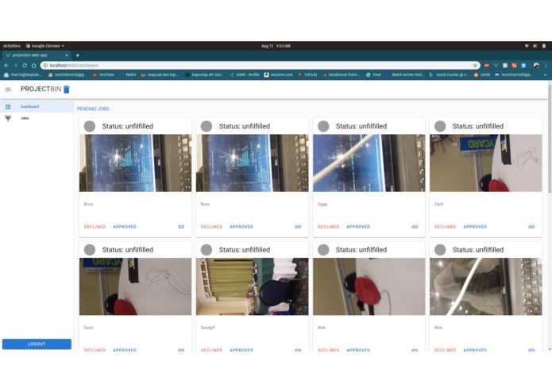Click APPROVED on the Gggg card

[358, 227]
